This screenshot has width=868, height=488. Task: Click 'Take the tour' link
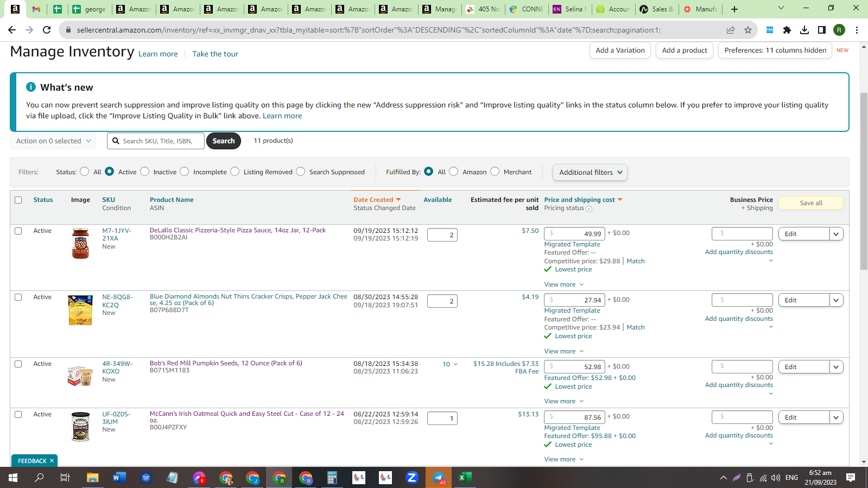(x=216, y=54)
